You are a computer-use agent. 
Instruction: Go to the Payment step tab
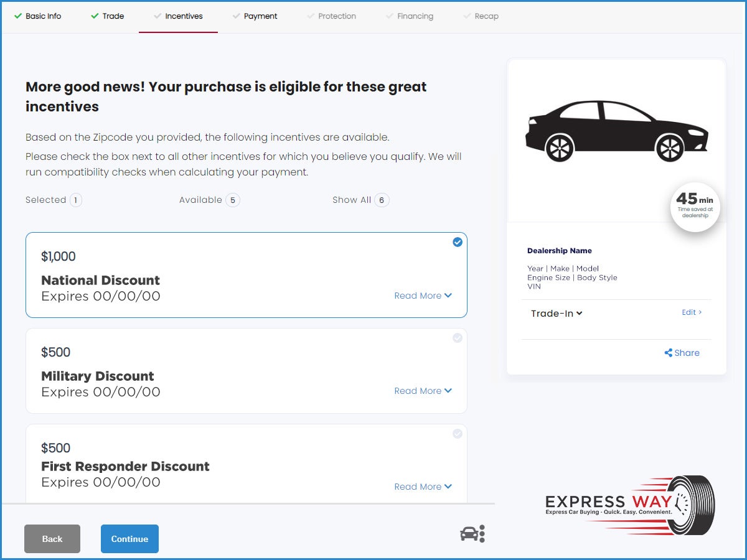click(260, 16)
